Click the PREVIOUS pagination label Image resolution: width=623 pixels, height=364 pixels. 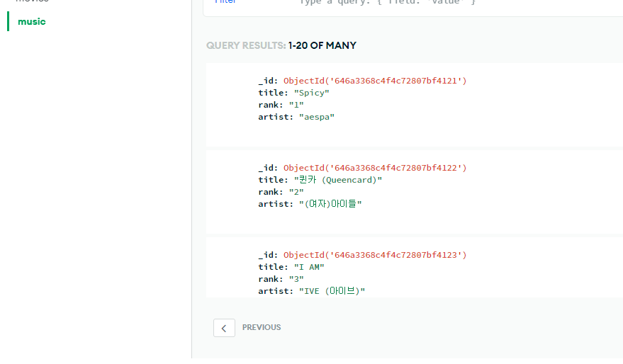262,327
